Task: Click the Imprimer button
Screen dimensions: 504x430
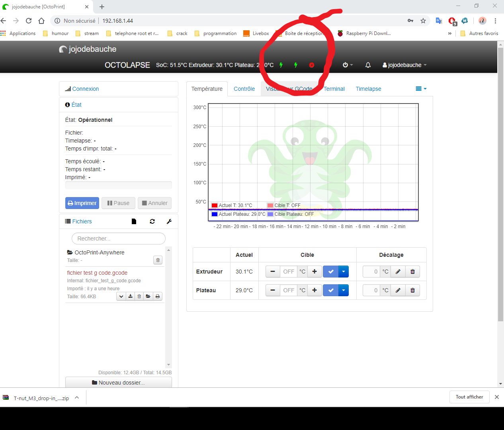Action: coord(82,203)
